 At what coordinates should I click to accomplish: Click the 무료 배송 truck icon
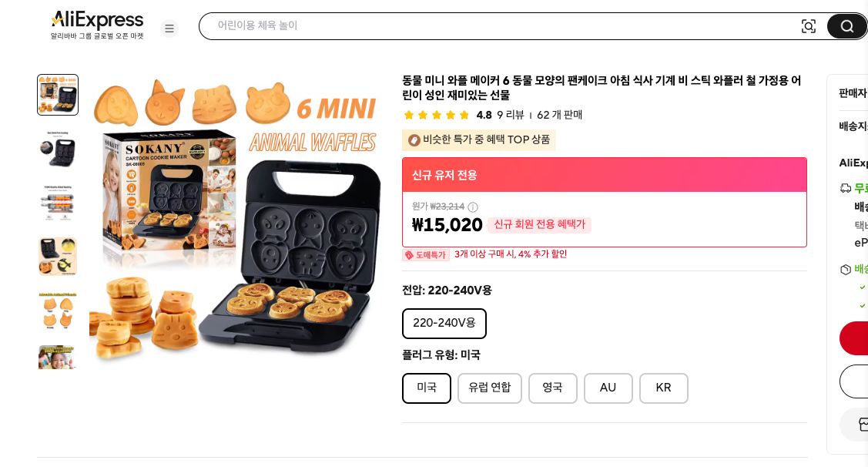pyautogui.click(x=846, y=189)
